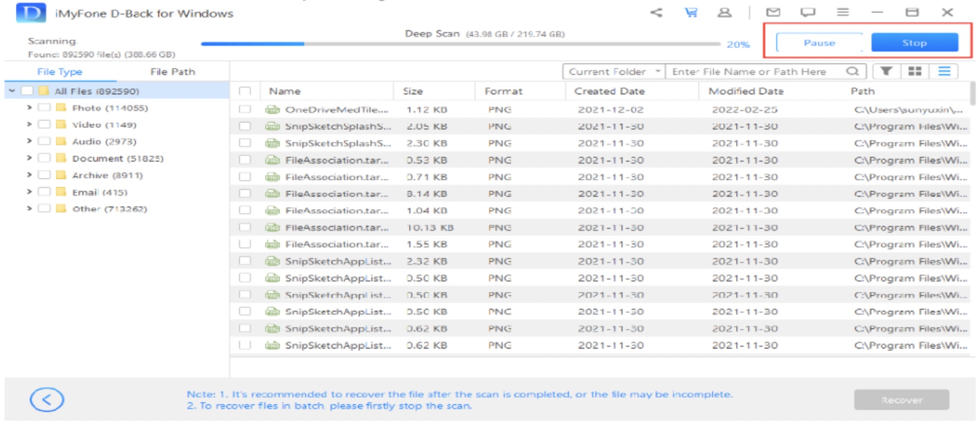Click the share icon in title bar

(656, 12)
